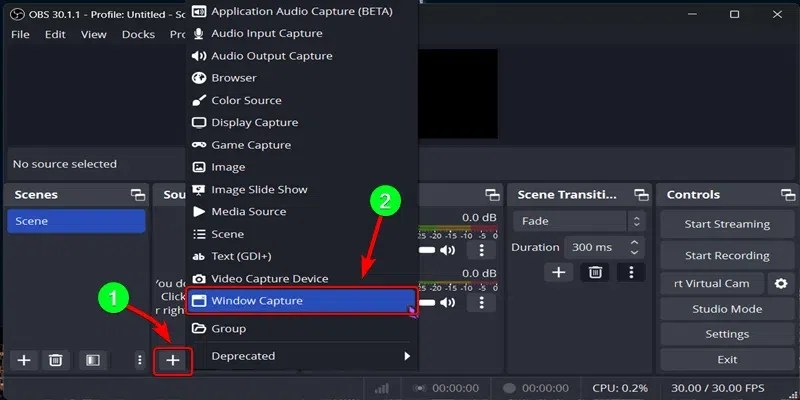Image resolution: width=800 pixels, height=400 pixels.
Task: Select Display Capture source
Action: 302,122
